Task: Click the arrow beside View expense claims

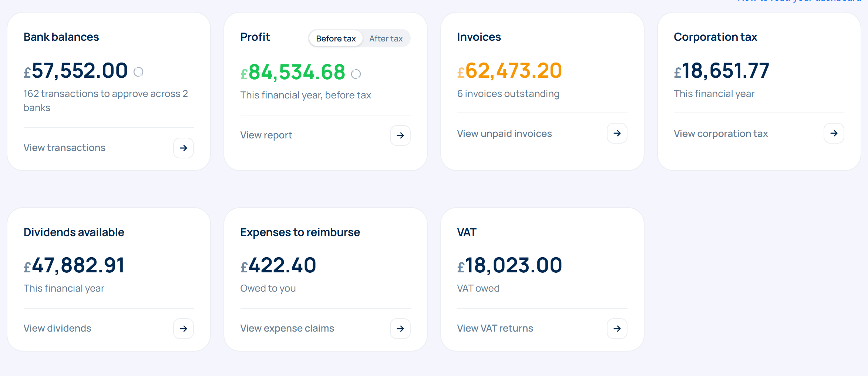Action: pyautogui.click(x=400, y=329)
